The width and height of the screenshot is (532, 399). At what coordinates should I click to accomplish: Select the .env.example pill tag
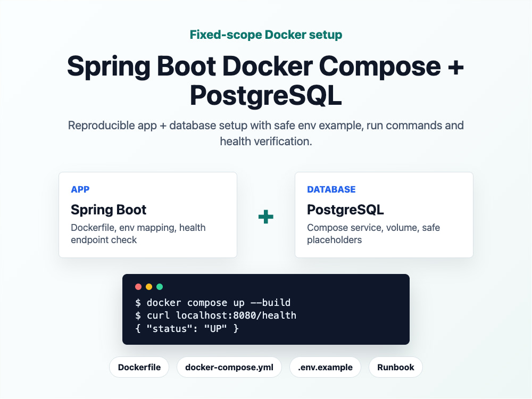(x=325, y=367)
